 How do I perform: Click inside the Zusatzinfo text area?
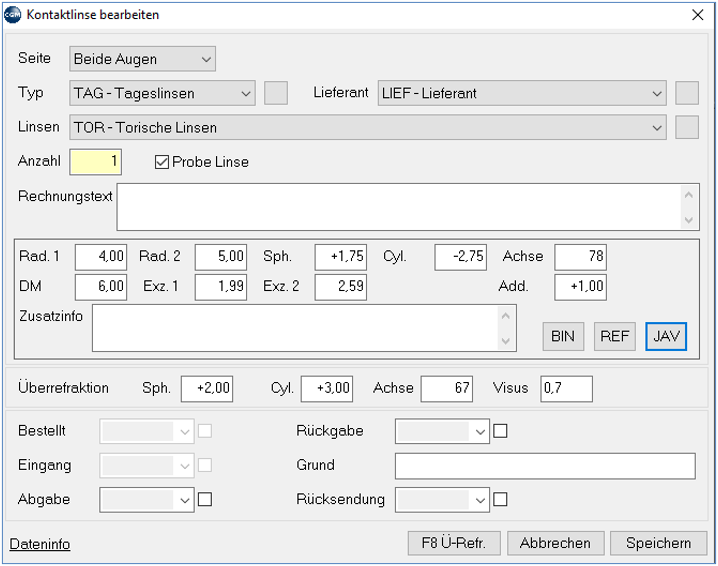coord(295,328)
